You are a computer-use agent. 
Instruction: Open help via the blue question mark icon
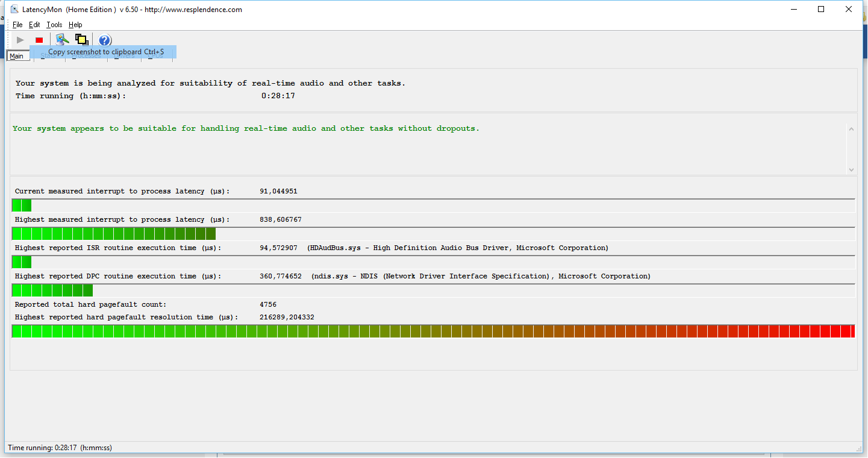coord(105,40)
